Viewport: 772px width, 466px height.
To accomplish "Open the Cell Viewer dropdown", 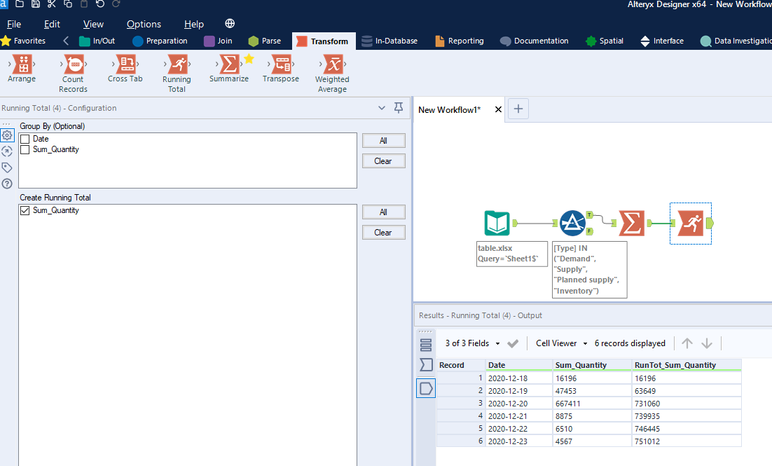I will pos(561,343).
